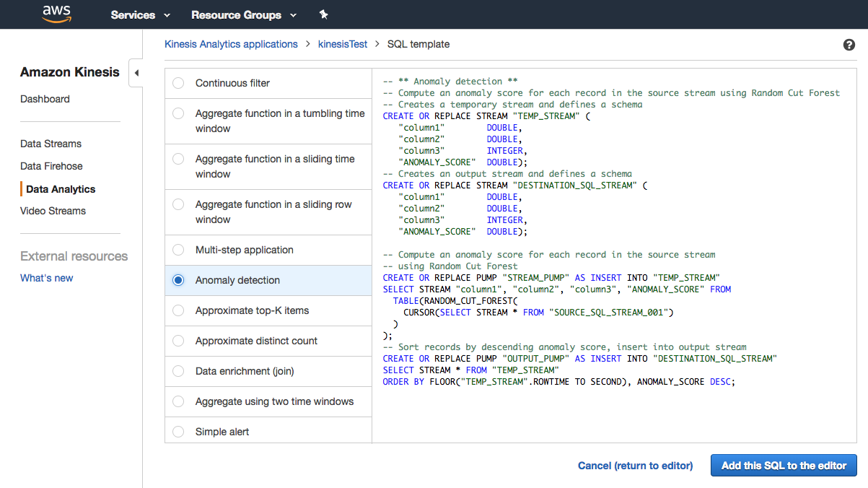Click the "DESTINATION_SQL_STREAM" create stream line
The height and width of the screenshot is (488, 868).
tap(516, 186)
